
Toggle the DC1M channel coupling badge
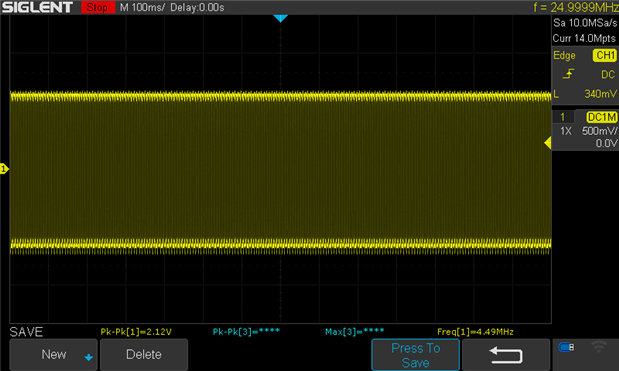[602, 117]
